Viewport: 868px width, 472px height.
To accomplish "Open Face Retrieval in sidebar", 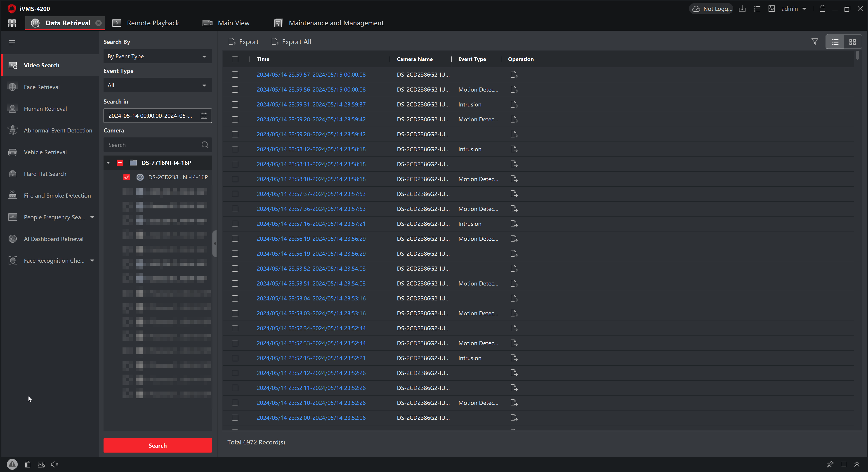I will pos(42,87).
